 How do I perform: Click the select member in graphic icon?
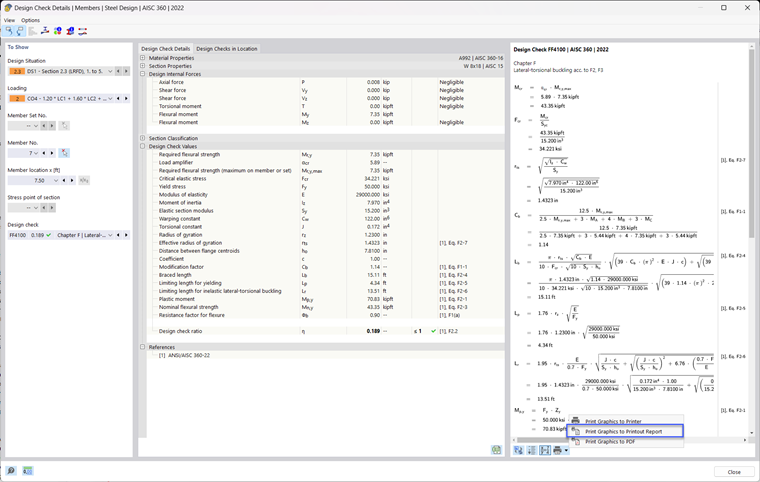[64, 153]
